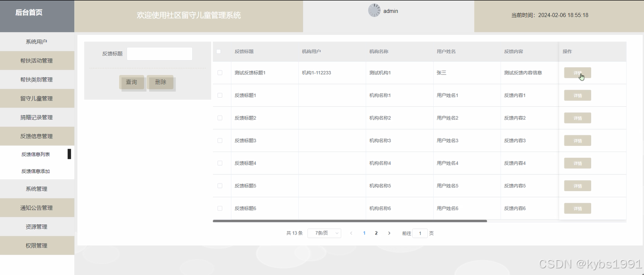Click the 机构名称 column header

379,51
